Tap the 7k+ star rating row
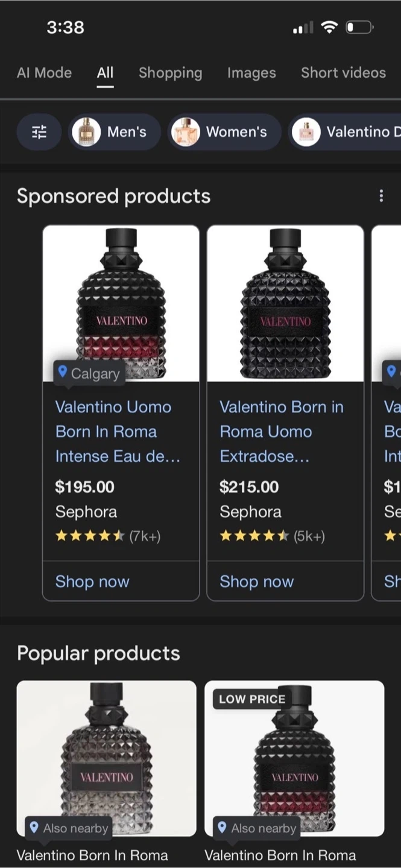Image resolution: width=401 pixels, height=868 pixels. click(x=108, y=536)
